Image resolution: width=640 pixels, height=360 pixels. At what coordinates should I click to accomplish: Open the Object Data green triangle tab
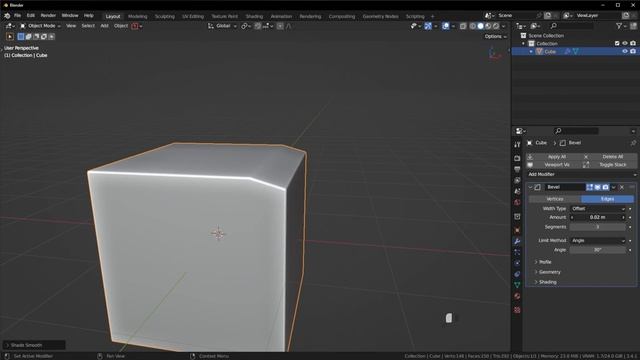click(x=517, y=286)
